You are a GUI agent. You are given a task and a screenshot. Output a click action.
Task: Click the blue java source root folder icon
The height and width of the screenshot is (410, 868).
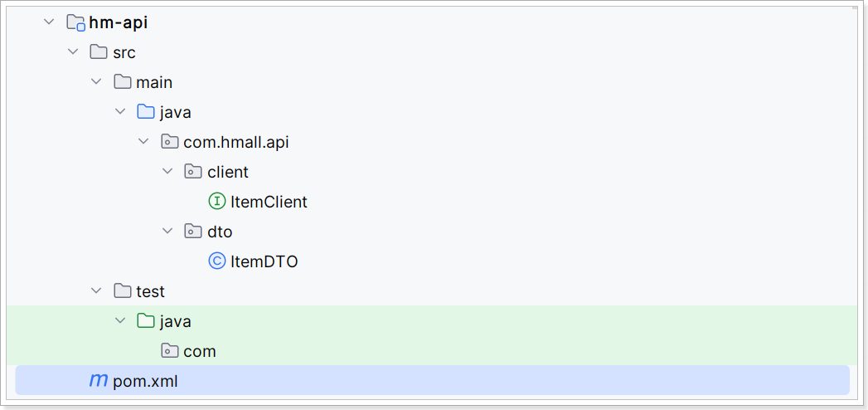tap(146, 113)
